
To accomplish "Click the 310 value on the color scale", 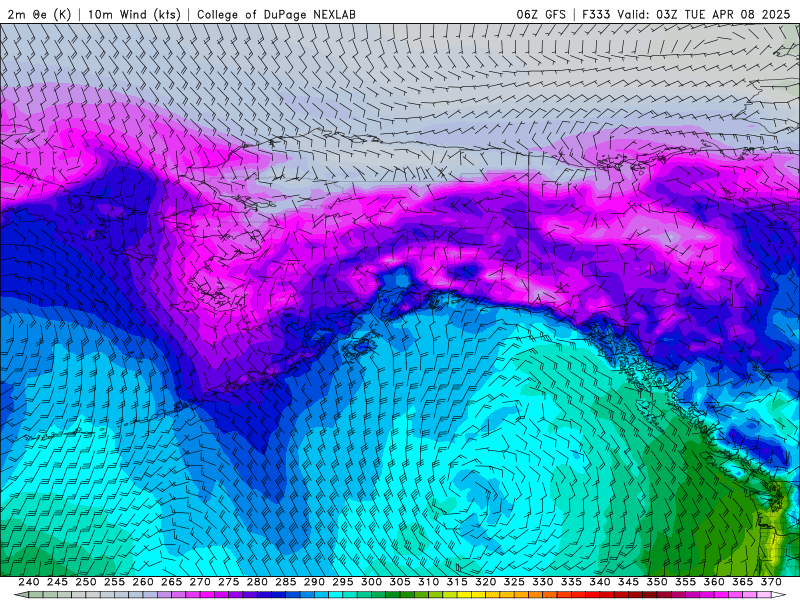I will coord(429,582).
